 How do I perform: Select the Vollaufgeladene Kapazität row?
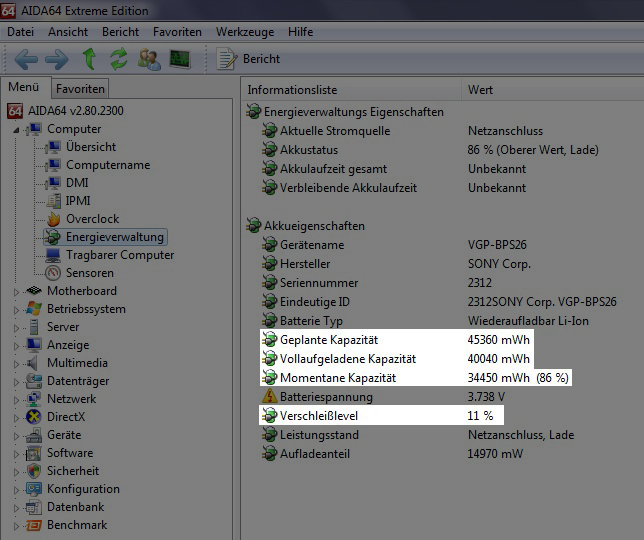(397, 359)
